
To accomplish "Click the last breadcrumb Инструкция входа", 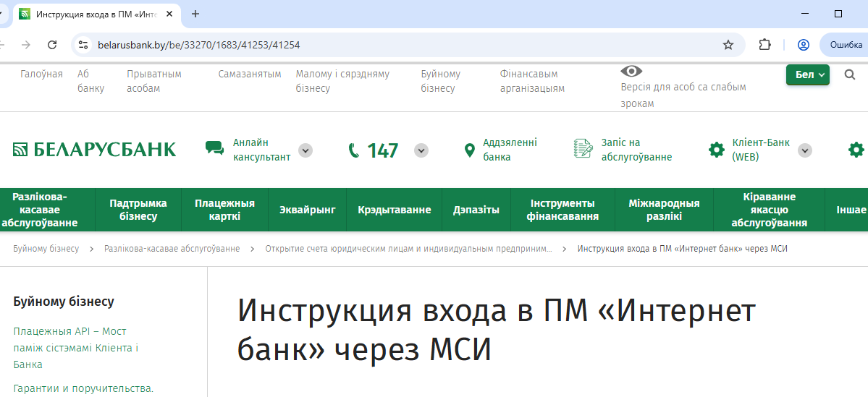I will point(683,249).
